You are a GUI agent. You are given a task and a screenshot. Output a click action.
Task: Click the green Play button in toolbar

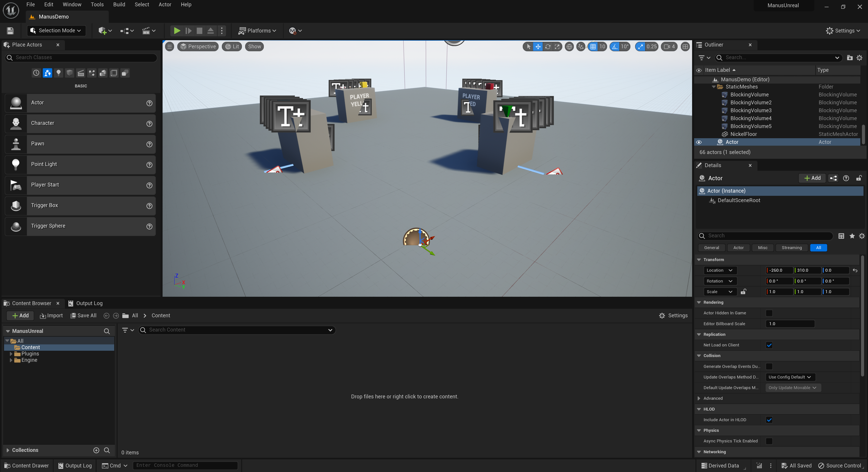click(177, 31)
